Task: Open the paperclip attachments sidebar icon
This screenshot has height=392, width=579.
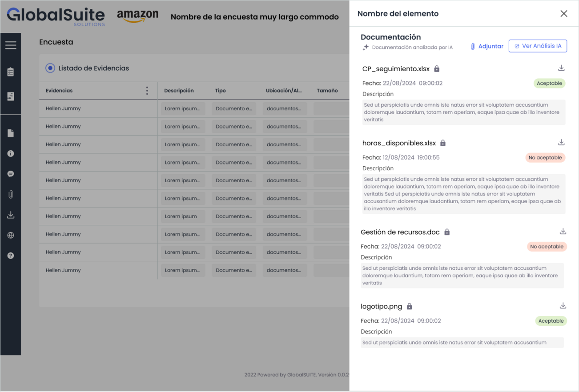Action: 11,194
